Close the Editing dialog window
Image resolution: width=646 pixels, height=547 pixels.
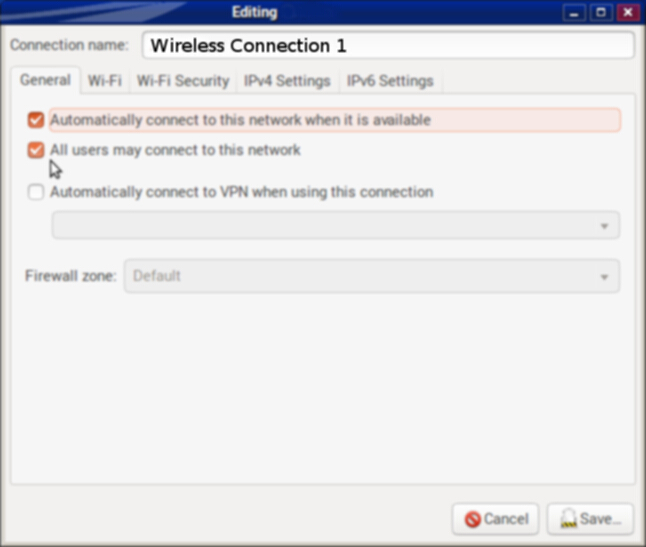[x=627, y=12]
